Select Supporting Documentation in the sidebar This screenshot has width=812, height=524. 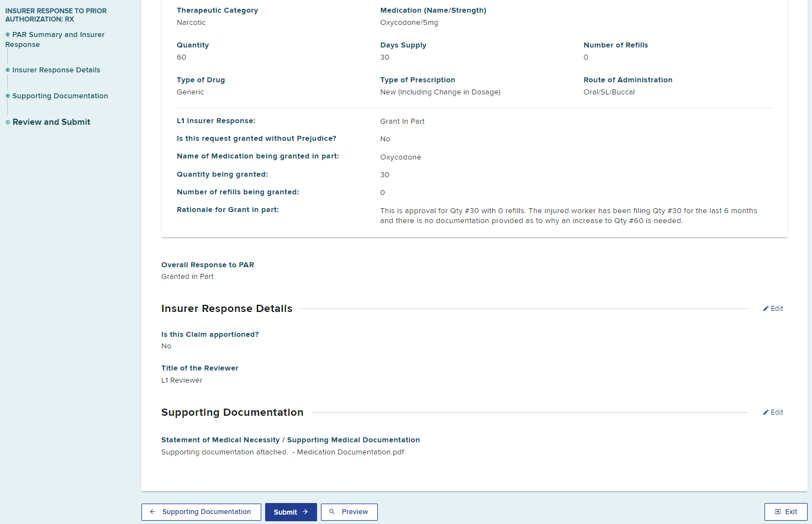click(x=60, y=96)
